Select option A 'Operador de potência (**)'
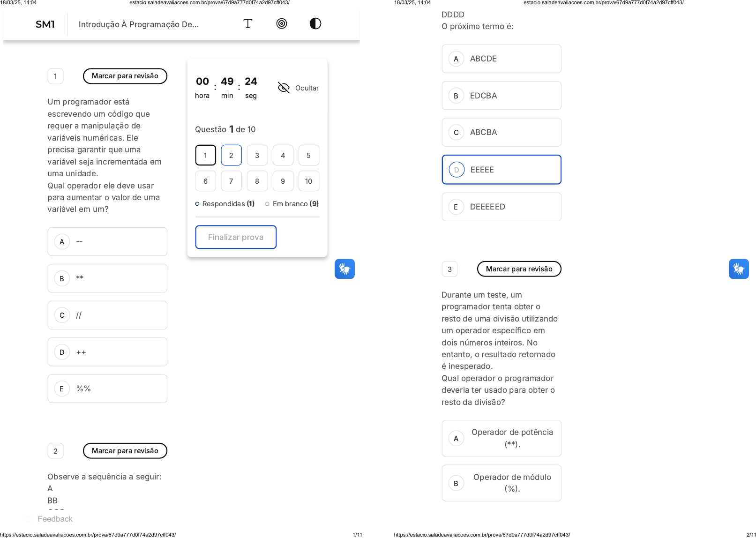The width and height of the screenshot is (756, 538). (x=502, y=438)
